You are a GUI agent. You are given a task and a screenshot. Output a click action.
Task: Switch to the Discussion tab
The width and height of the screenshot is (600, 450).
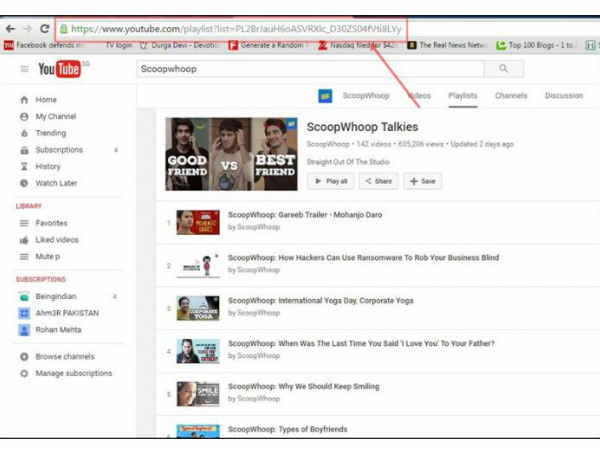pyautogui.click(x=564, y=96)
